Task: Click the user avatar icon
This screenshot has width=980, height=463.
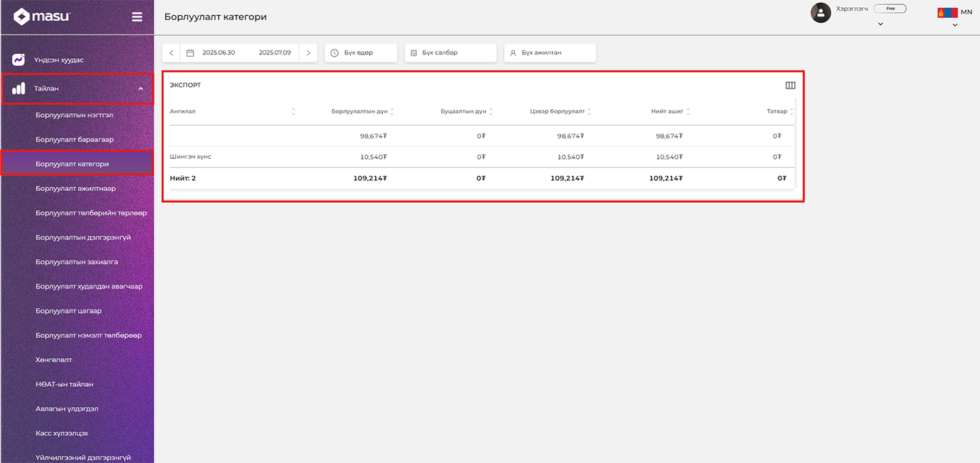Action: coord(821,12)
